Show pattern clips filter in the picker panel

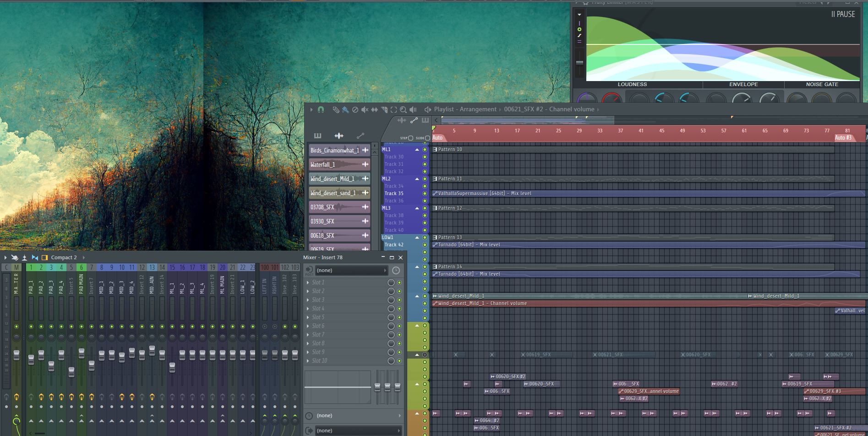[317, 136]
